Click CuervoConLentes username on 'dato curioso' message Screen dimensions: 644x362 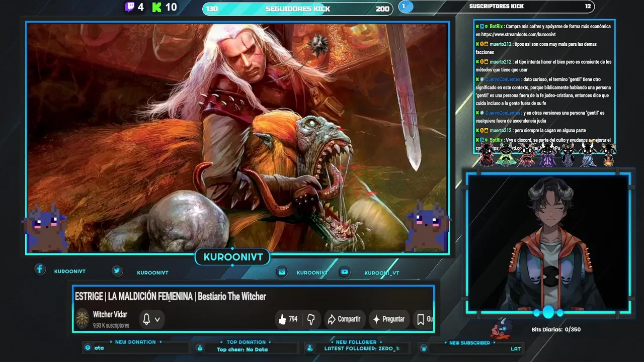pos(502,79)
